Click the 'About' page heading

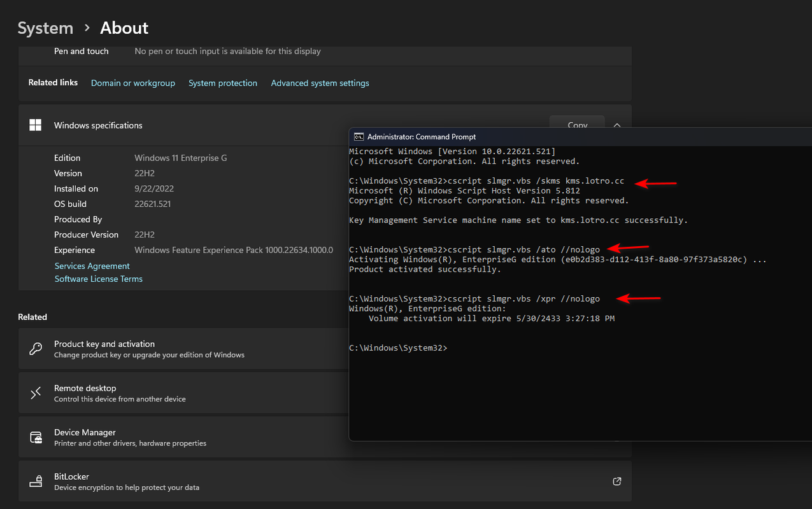pyautogui.click(x=124, y=28)
